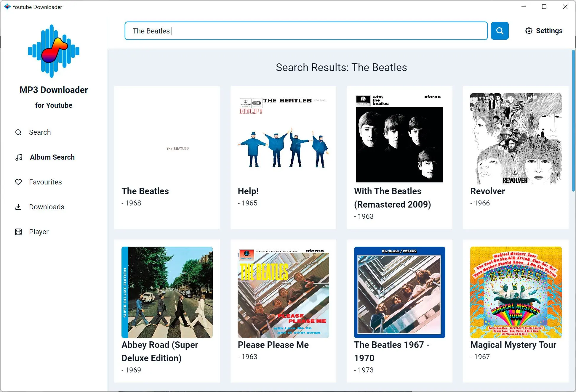
Task: Select the Player icon
Action: (18, 232)
